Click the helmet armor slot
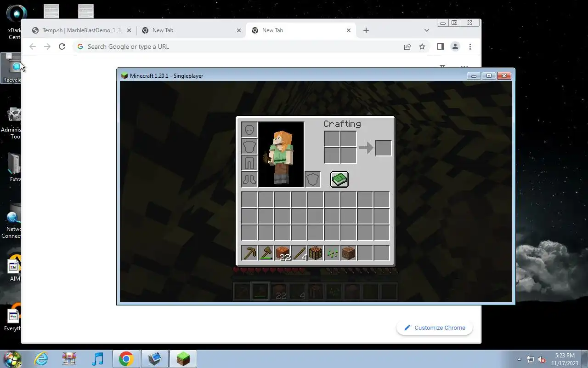The width and height of the screenshot is (588, 368). click(x=249, y=130)
